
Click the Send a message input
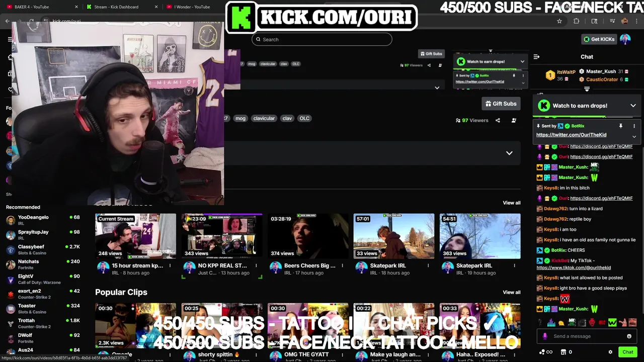click(x=586, y=336)
